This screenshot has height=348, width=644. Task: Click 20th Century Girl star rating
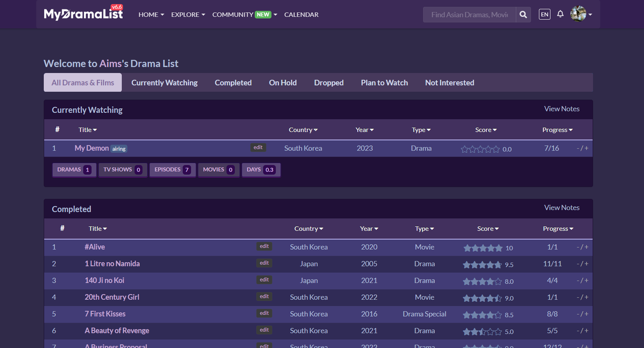coord(482,298)
